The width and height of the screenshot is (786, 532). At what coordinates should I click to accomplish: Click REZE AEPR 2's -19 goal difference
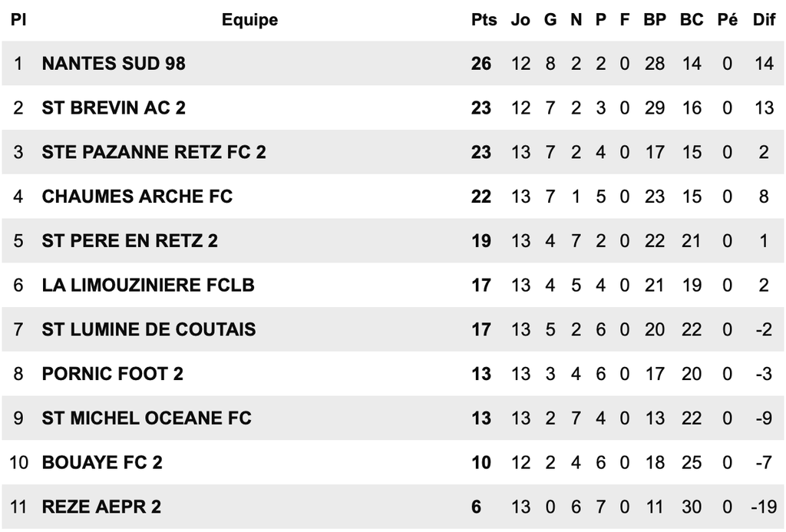point(764,507)
